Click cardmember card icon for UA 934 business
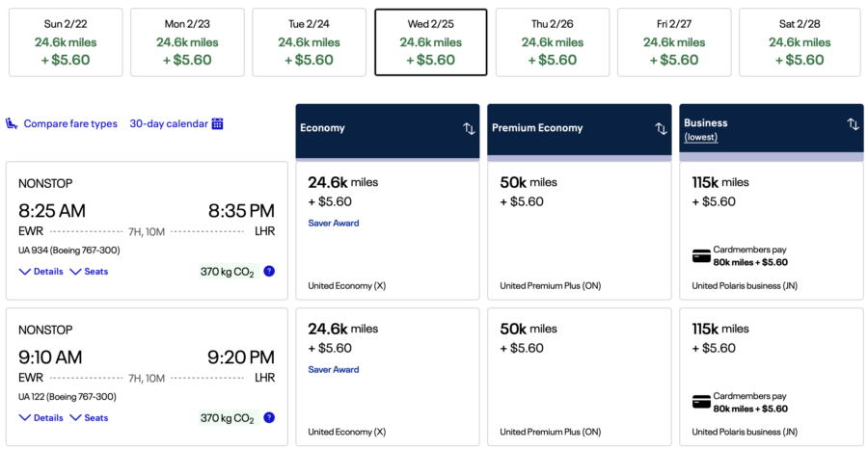 [701, 256]
